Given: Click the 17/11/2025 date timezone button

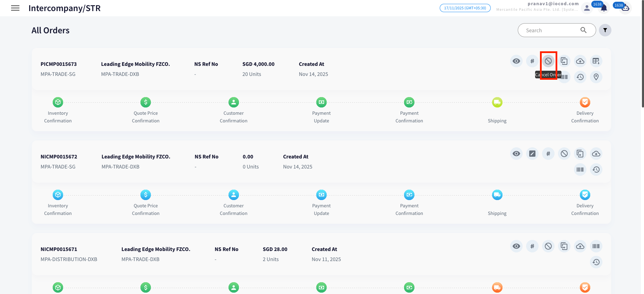Looking at the screenshot, I should tap(465, 8).
